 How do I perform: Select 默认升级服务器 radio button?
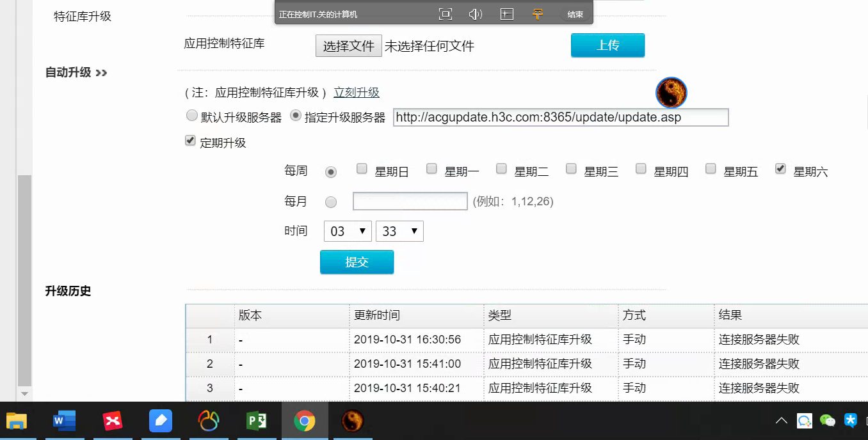coord(191,116)
